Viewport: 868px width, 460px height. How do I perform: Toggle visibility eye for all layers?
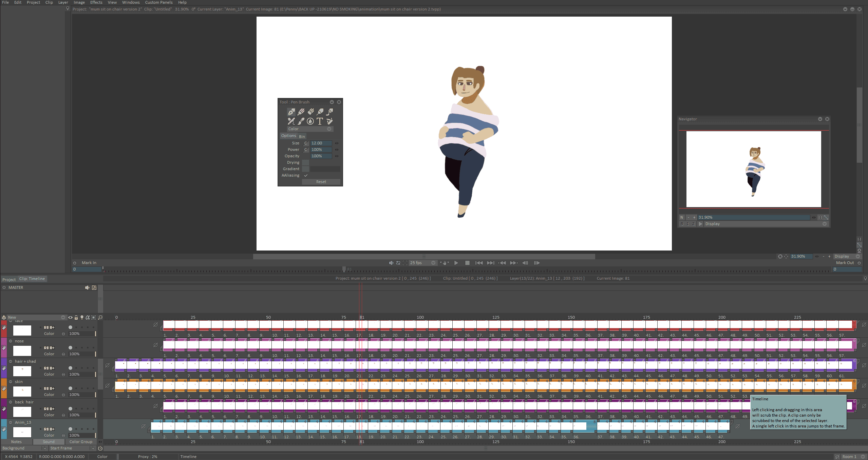pos(70,318)
